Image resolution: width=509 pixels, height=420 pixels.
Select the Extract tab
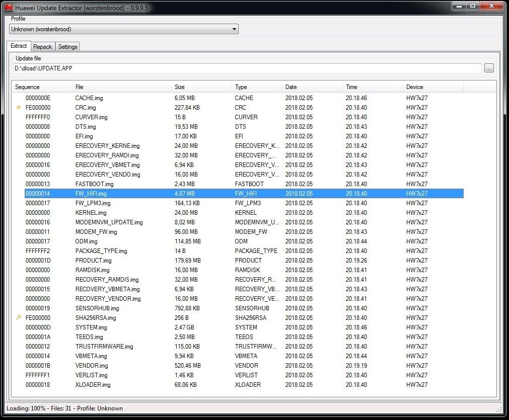tap(19, 46)
